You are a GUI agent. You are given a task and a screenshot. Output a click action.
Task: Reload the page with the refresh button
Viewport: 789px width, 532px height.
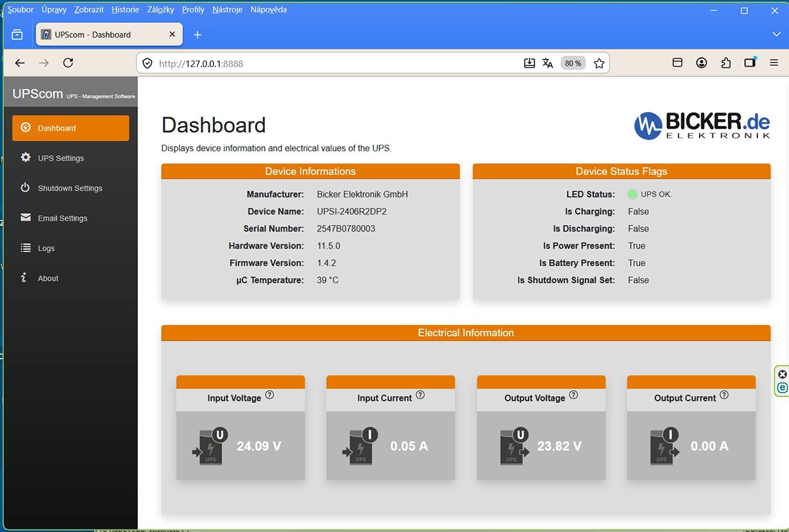(x=68, y=63)
